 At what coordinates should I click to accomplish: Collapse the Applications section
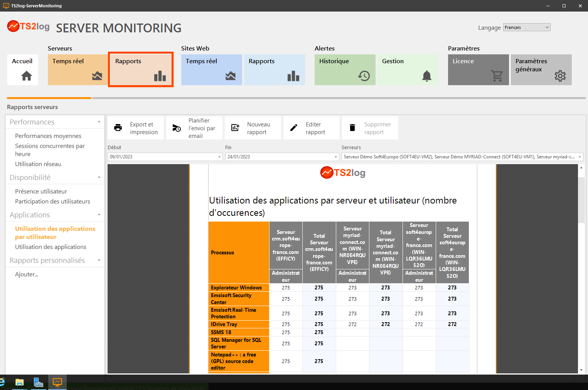(99, 215)
